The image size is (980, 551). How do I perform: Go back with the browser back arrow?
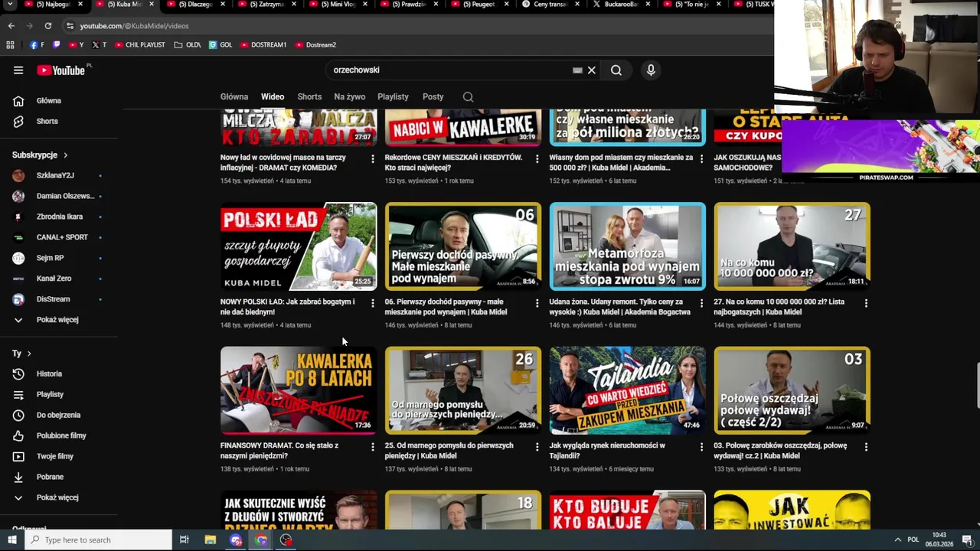[x=11, y=26]
